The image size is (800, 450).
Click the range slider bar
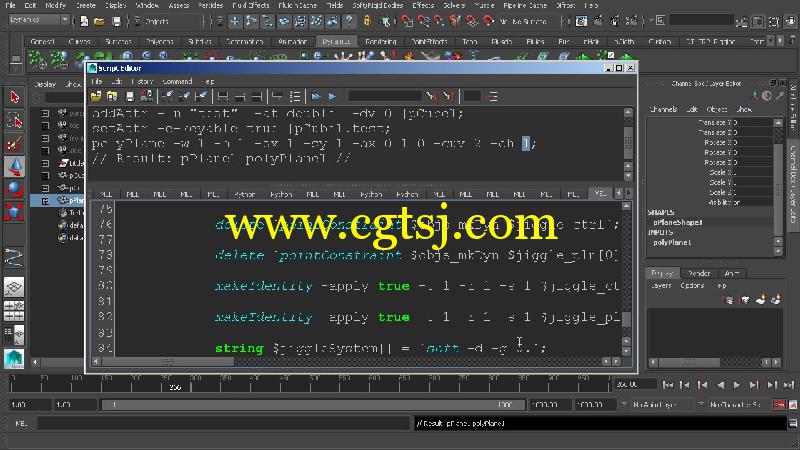(312, 405)
